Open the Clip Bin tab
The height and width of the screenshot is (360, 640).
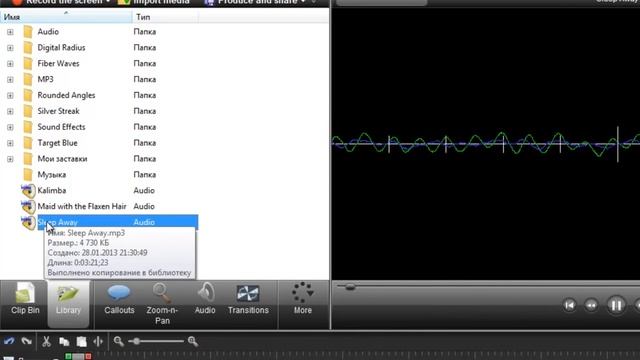[25, 299]
